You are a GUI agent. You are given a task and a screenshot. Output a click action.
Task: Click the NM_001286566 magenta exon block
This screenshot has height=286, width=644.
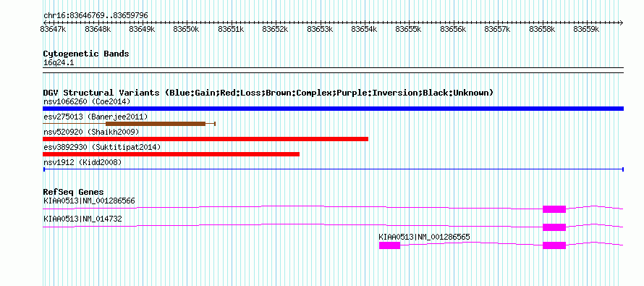point(554,209)
